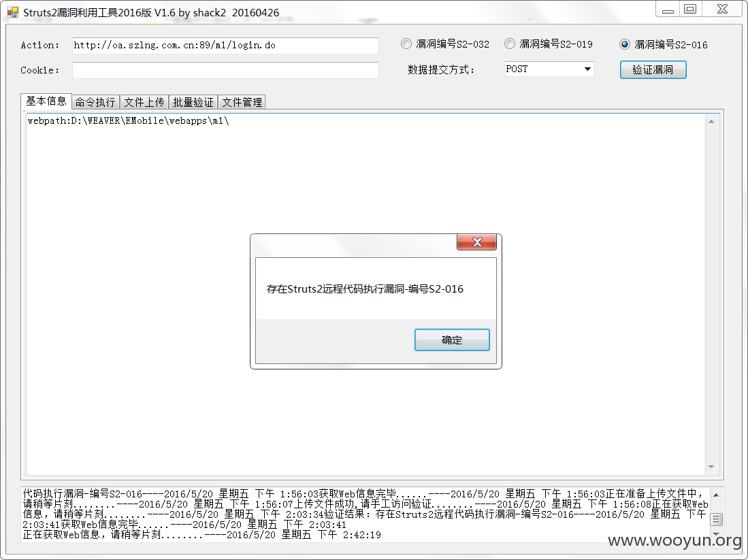Click into the Action URL input field

tap(226, 46)
